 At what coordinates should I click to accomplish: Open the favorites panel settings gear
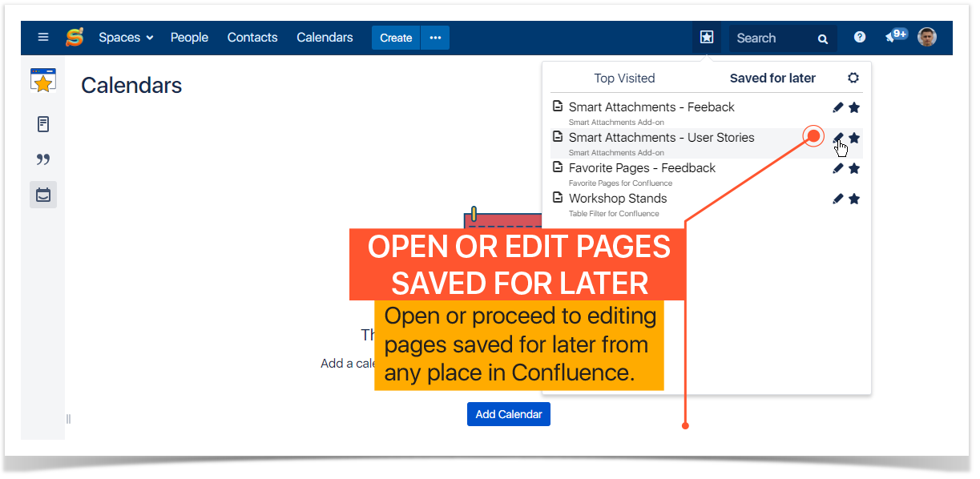(x=853, y=78)
